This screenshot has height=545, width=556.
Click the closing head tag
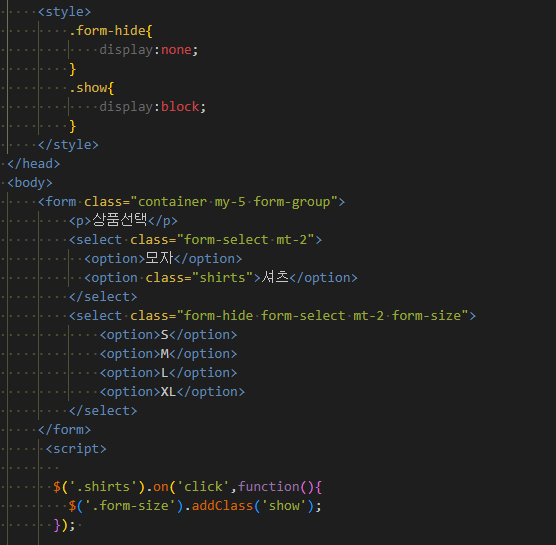34,164
